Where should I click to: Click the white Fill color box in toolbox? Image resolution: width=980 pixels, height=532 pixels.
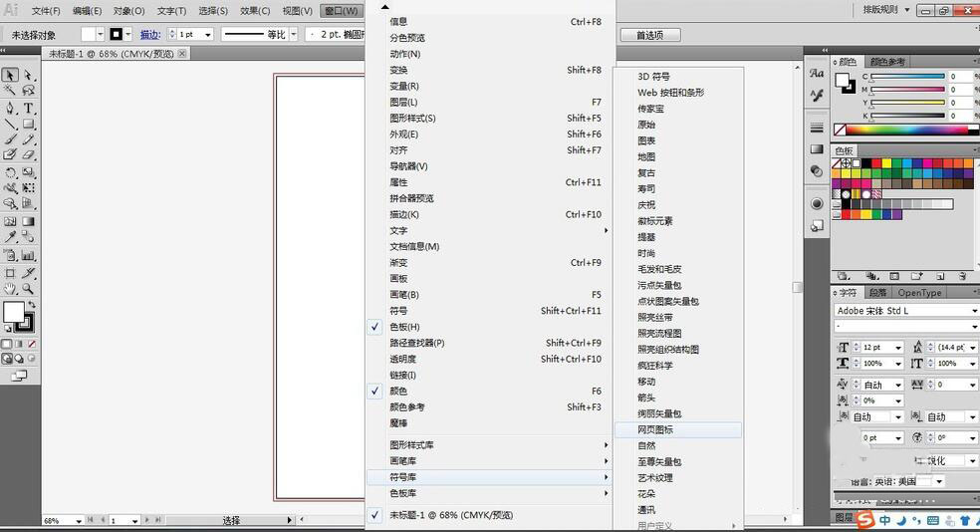[13, 311]
